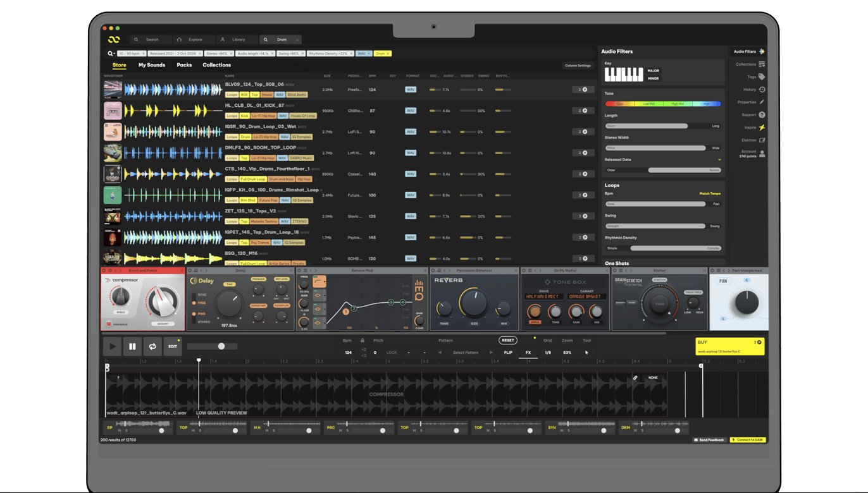Switch to the My Sounds tab
The height and width of the screenshot is (493, 868).
point(152,65)
